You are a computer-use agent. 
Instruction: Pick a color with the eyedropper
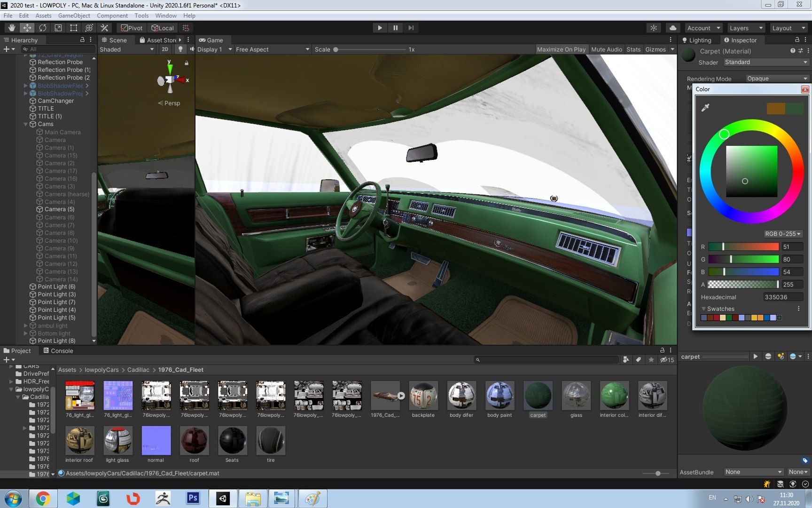[x=705, y=108]
